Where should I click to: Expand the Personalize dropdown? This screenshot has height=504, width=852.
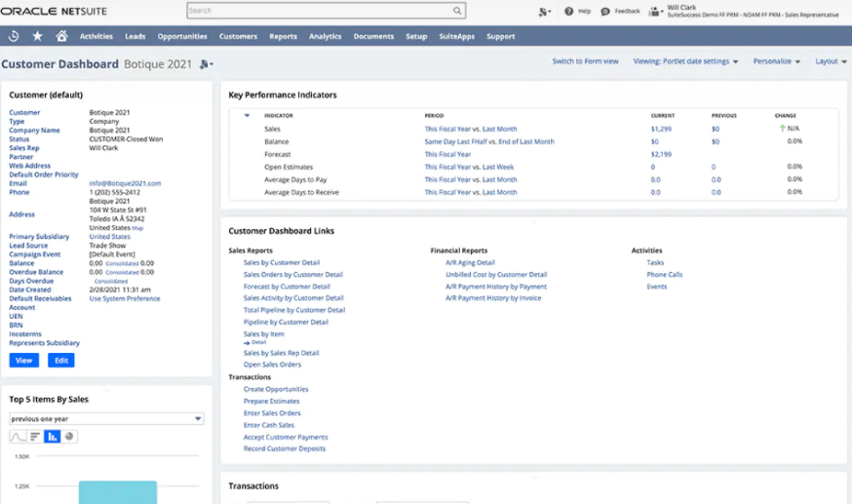[777, 61]
